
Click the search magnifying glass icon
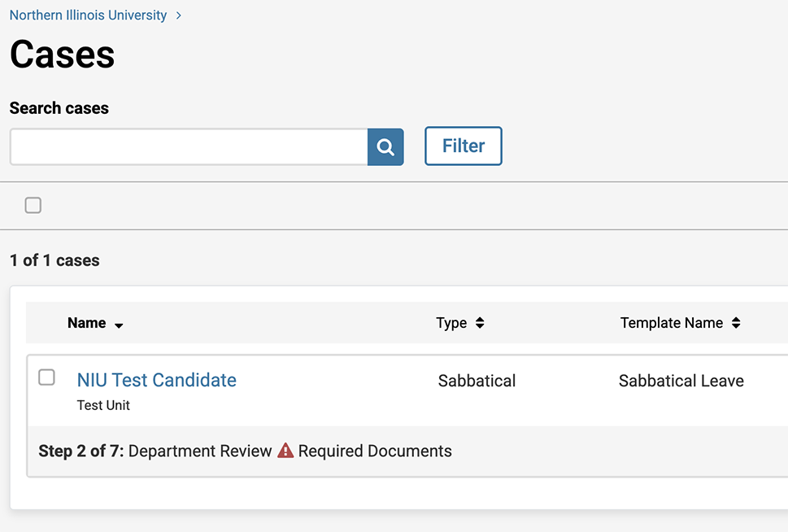(385, 146)
